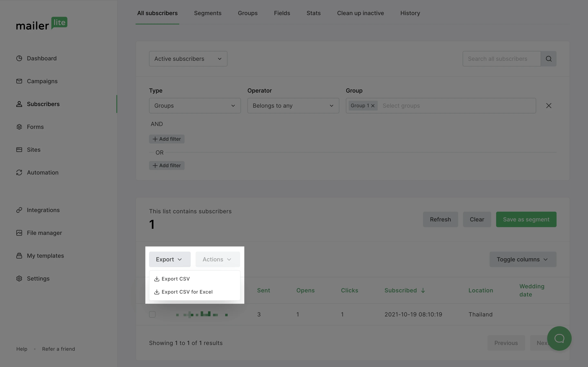Viewport: 588px width, 367px height.
Task: Focus the Search all subscribers field
Action: (501, 59)
